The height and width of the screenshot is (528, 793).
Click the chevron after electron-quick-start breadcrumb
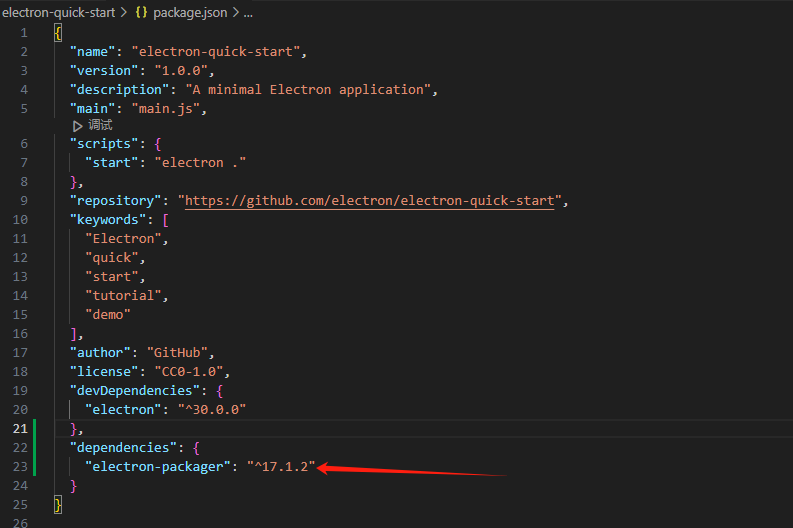[124, 12]
